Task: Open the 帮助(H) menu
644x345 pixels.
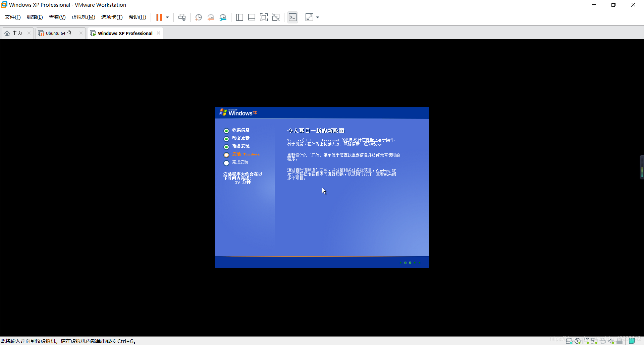Action: pos(137,17)
